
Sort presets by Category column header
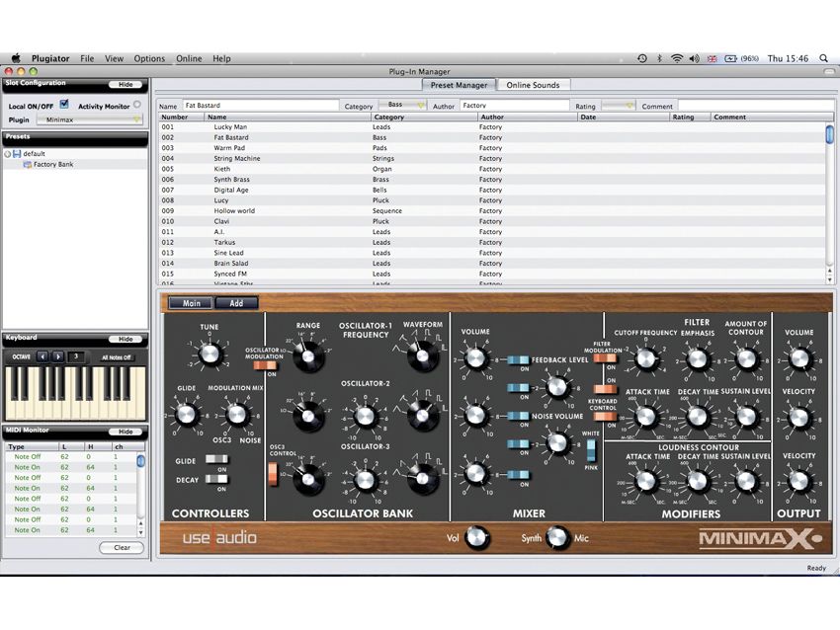click(424, 117)
